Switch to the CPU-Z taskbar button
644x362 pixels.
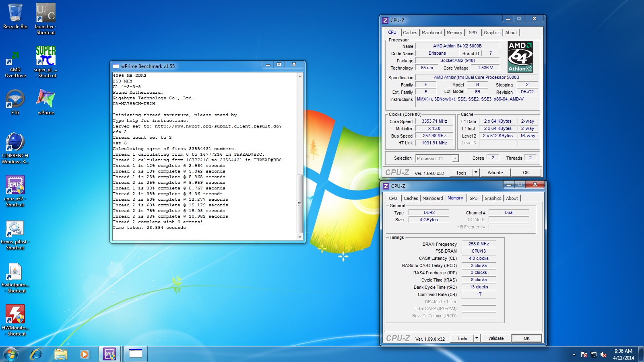tap(109, 354)
